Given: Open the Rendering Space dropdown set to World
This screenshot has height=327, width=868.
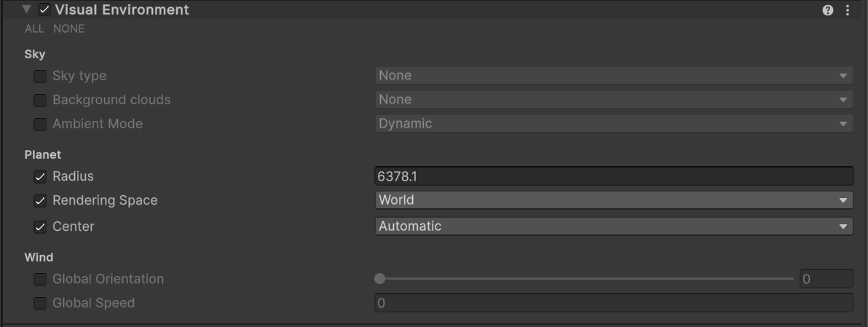Looking at the screenshot, I should [x=613, y=200].
